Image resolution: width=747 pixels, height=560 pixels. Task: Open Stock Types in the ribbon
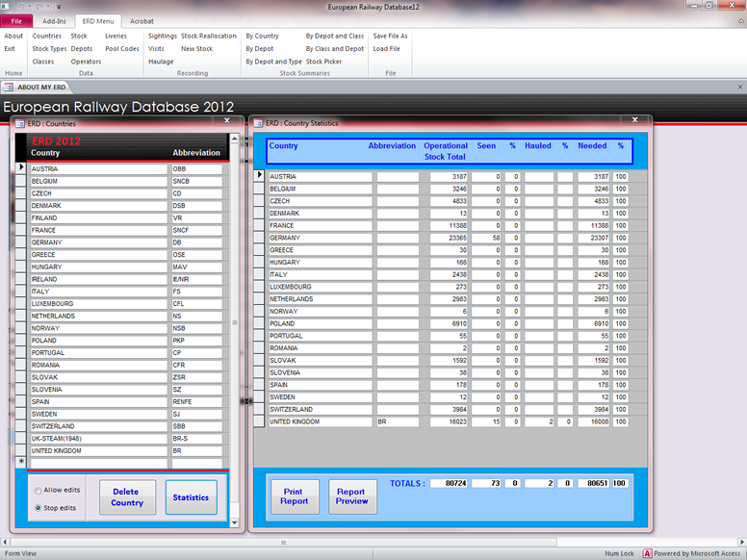[49, 48]
